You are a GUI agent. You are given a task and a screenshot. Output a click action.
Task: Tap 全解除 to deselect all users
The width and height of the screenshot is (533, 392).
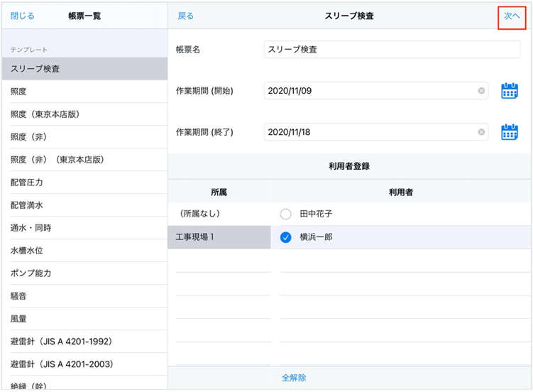[294, 378]
